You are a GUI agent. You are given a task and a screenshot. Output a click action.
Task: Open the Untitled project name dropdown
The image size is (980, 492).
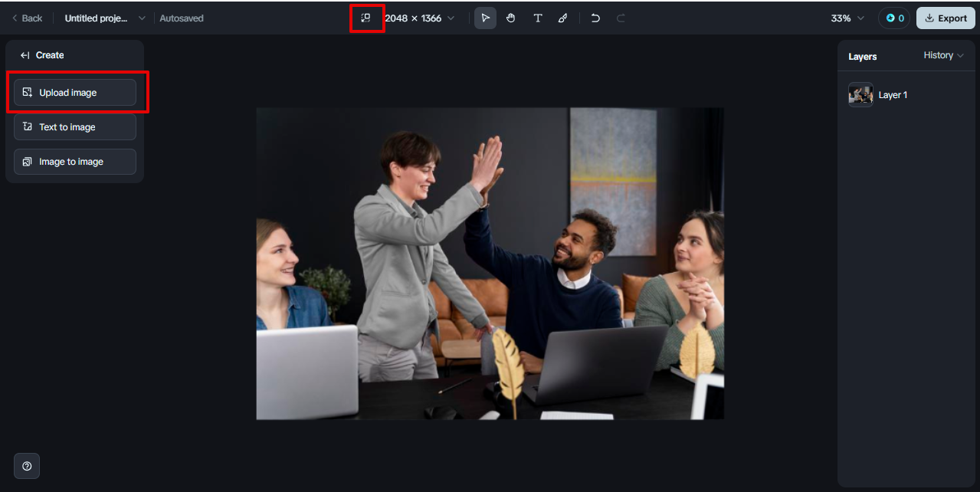[105, 18]
